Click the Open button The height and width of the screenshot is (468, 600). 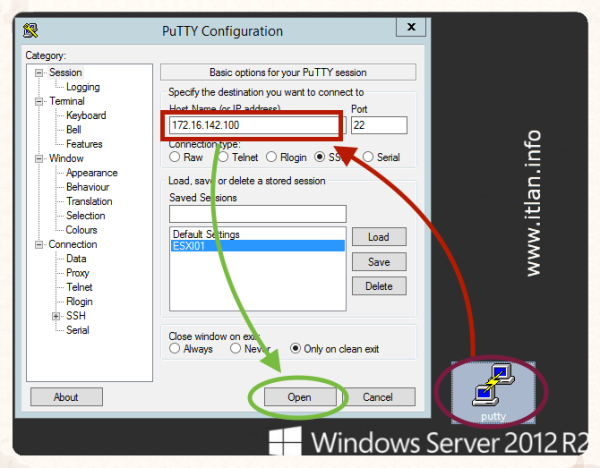click(299, 397)
